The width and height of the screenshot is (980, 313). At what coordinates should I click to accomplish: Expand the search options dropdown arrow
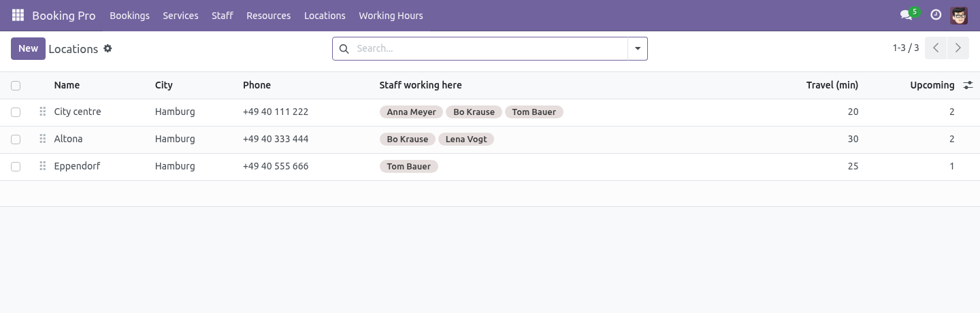pyautogui.click(x=638, y=48)
